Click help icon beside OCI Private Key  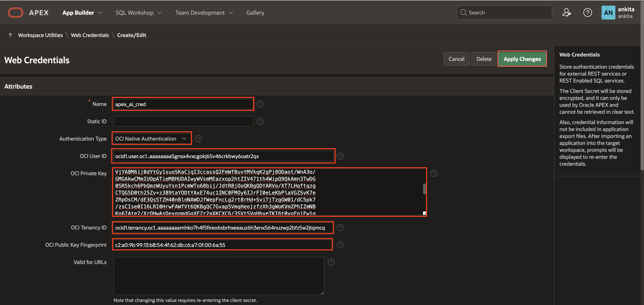point(434,173)
